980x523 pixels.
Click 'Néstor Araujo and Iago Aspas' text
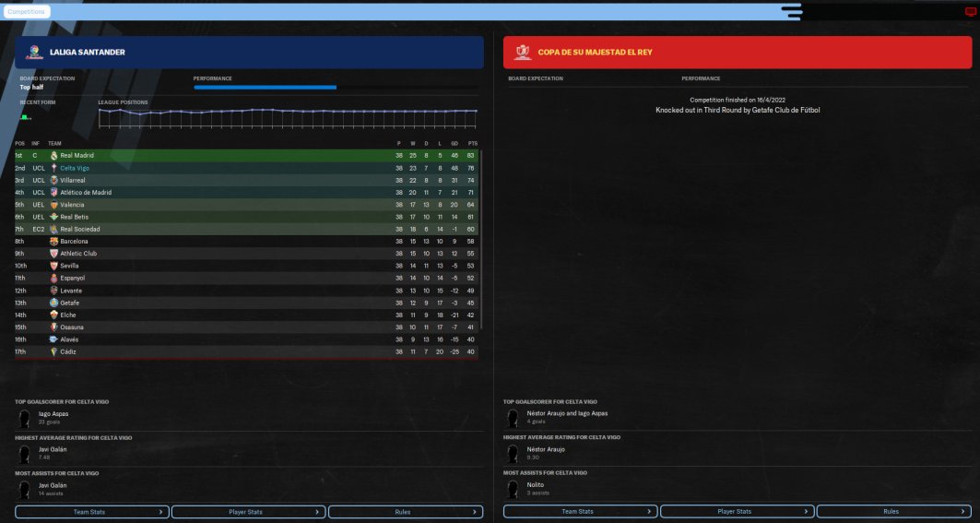[x=567, y=413]
